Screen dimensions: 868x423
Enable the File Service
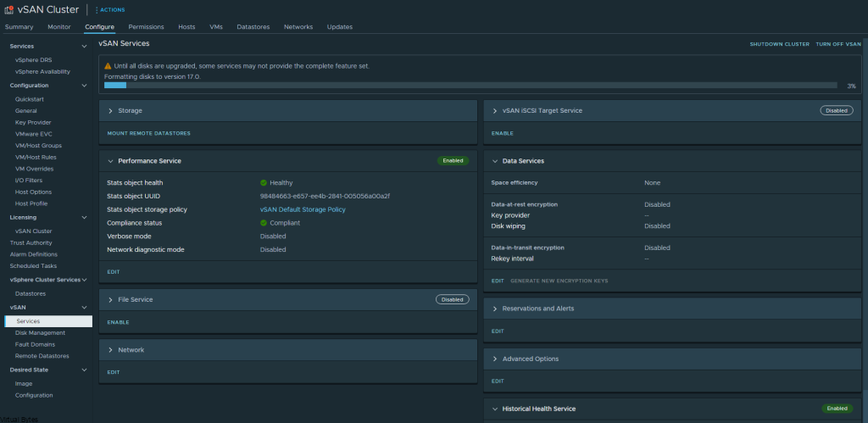click(x=119, y=322)
